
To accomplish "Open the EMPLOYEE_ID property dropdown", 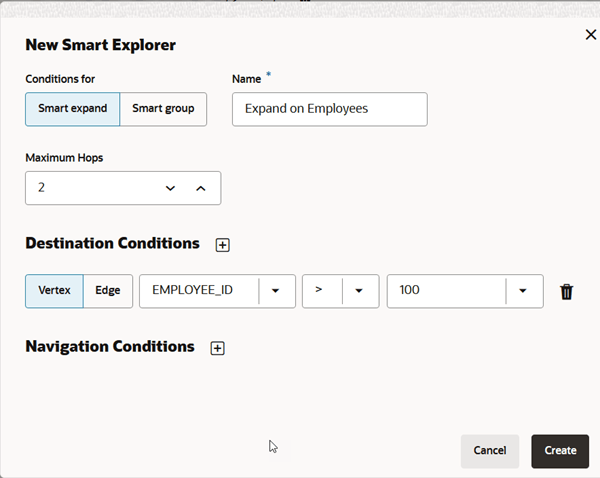I will (x=276, y=291).
